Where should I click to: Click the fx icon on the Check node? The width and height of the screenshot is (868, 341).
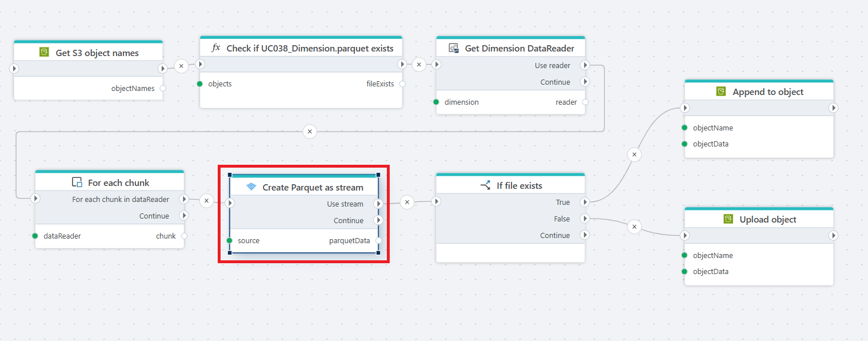(x=215, y=48)
